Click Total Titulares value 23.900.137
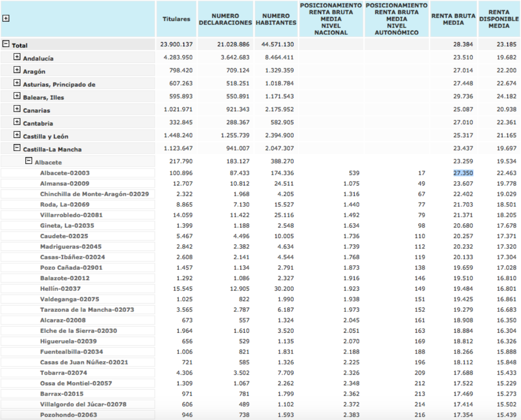This screenshot has width=521, height=420. pyautogui.click(x=176, y=44)
